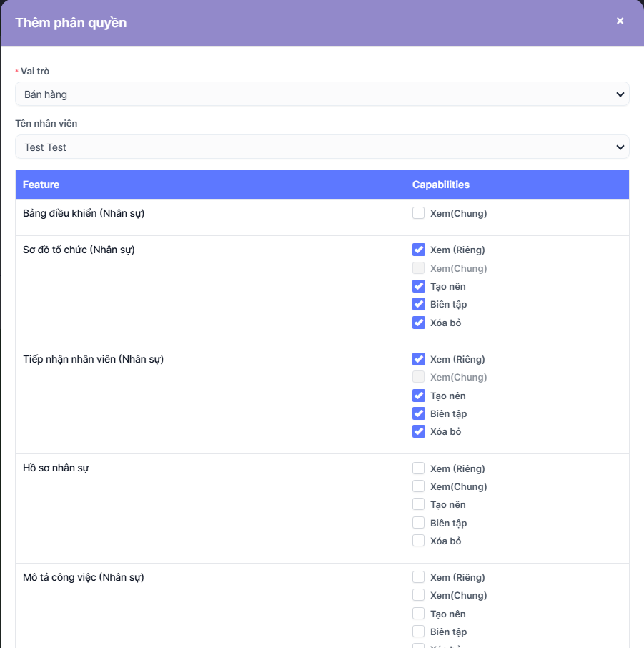This screenshot has width=644, height=648.
Task: Turn off Tạo nên for Tiếp nhận nhân viên
Action: (x=419, y=396)
